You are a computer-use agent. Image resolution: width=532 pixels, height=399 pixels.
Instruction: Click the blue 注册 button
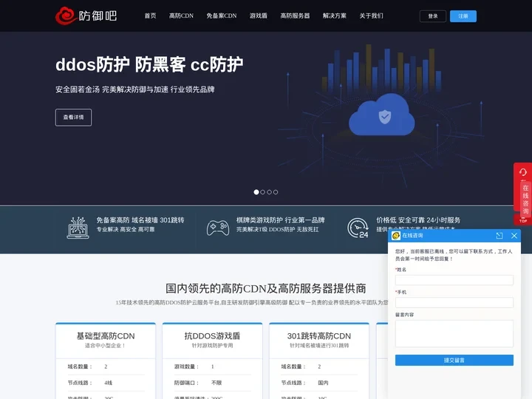pos(463,16)
